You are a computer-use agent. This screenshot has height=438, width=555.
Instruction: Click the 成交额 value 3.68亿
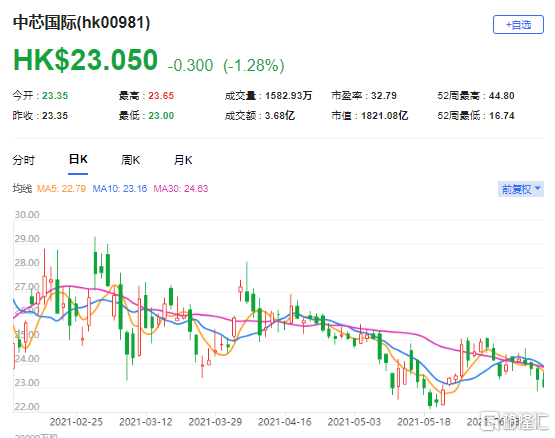(280, 115)
